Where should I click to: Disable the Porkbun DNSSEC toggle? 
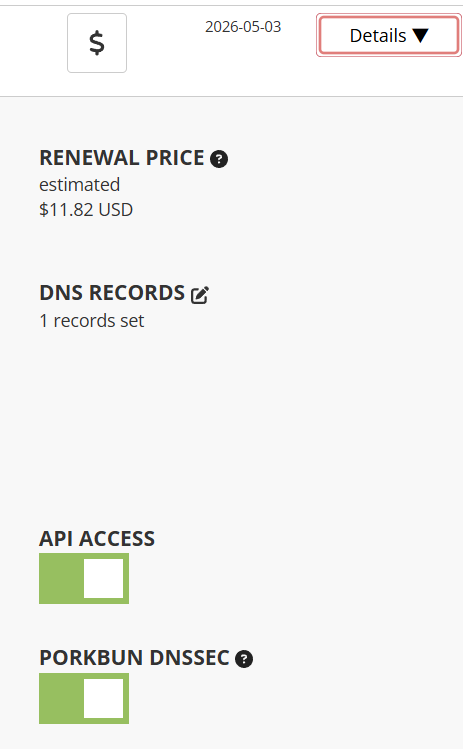[x=84, y=698]
